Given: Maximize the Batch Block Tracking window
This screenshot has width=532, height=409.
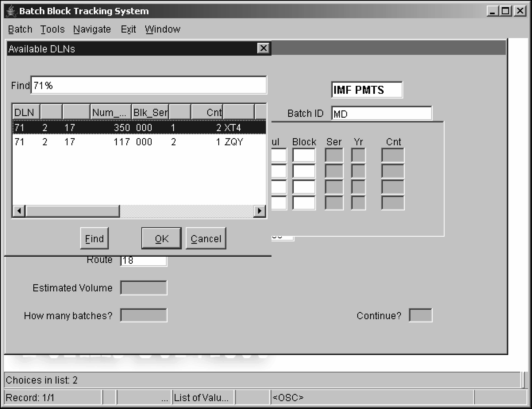Looking at the screenshot, I should point(506,11).
